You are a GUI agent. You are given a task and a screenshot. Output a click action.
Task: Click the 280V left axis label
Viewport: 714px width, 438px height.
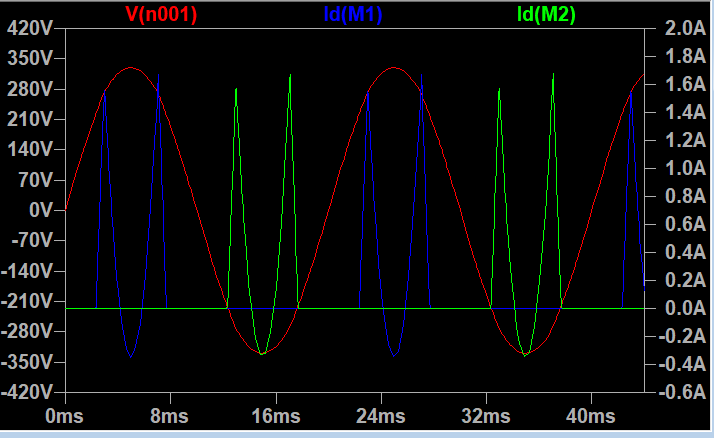pos(30,89)
